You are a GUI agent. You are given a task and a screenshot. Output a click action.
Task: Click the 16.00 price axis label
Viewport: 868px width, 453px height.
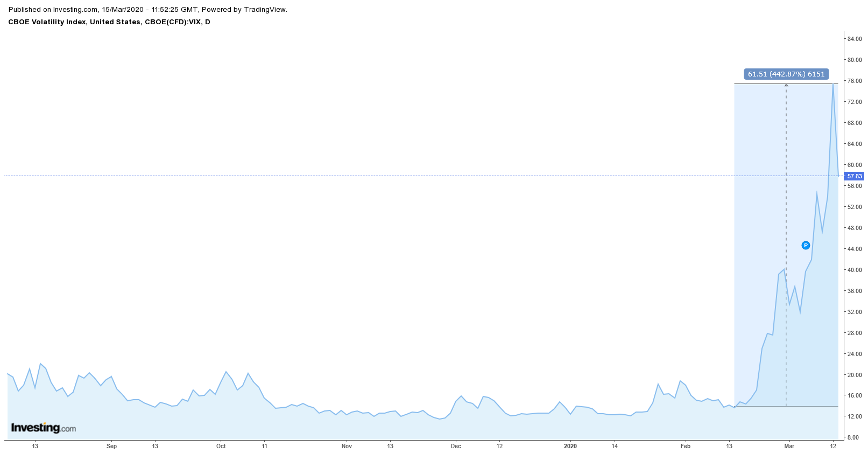point(855,395)
